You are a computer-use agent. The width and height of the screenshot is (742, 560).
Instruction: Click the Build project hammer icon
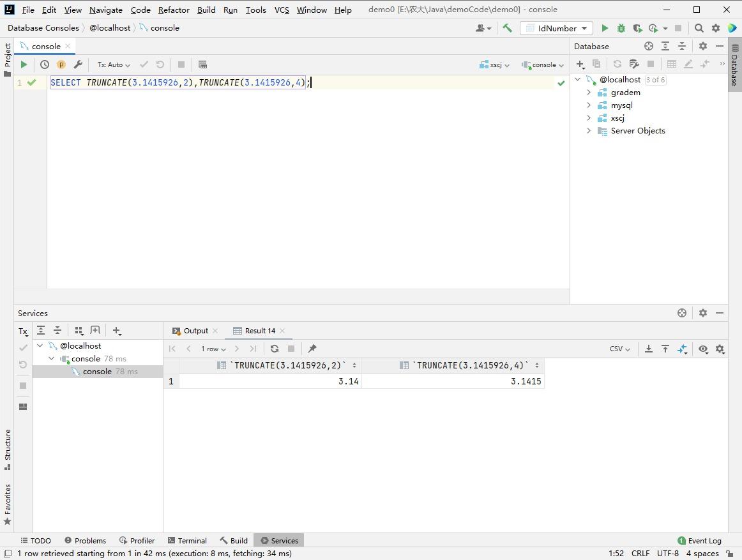coord(507,28)
